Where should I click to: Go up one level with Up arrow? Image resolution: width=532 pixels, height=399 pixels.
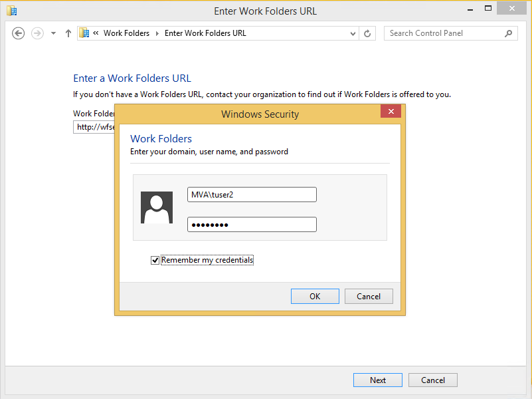click(x=68, y=33)
